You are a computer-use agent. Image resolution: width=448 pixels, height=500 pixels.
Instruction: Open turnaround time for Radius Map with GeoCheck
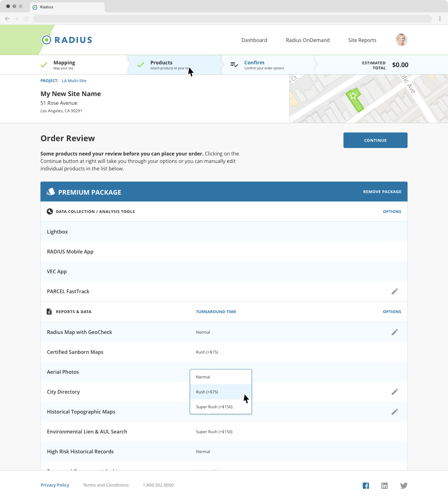(x=203, y=332)
